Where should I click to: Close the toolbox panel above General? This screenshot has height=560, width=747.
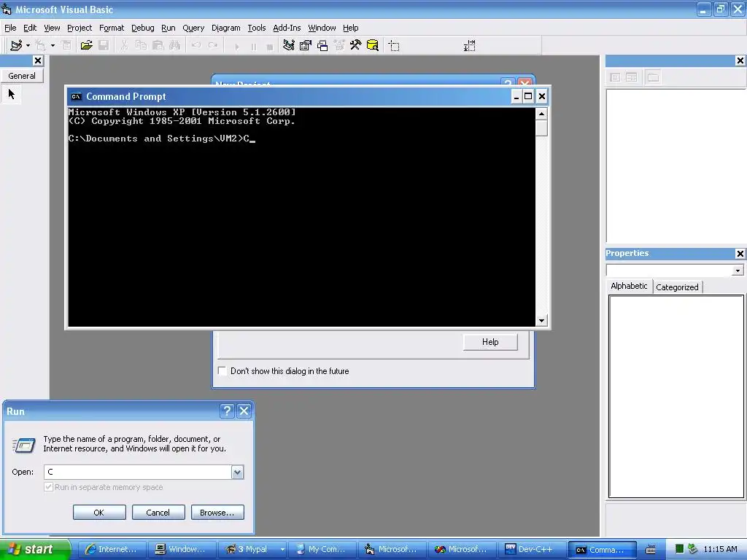pos(38,61)
